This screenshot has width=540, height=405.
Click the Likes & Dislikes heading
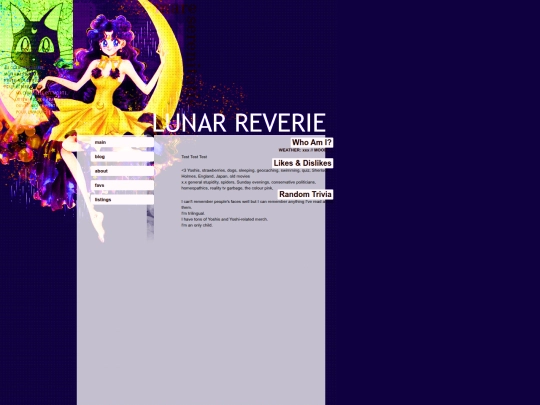pos(302,163)
